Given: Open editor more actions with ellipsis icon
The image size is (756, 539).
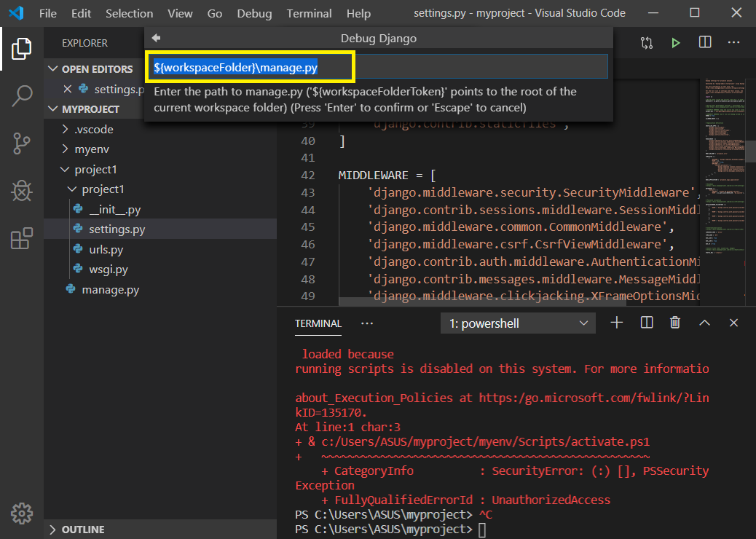Looking at the screenshot, I should click(733, 42).
